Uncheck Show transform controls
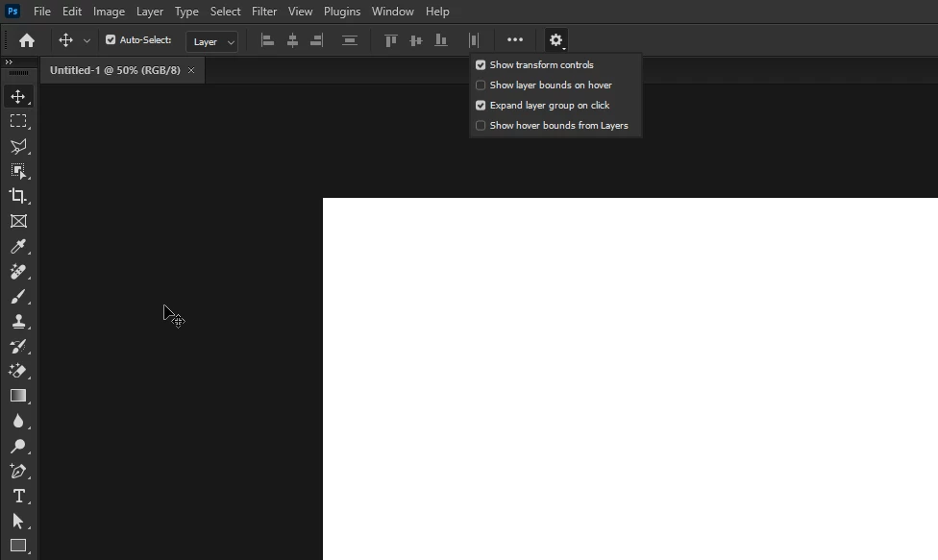 tap(481, 64)
